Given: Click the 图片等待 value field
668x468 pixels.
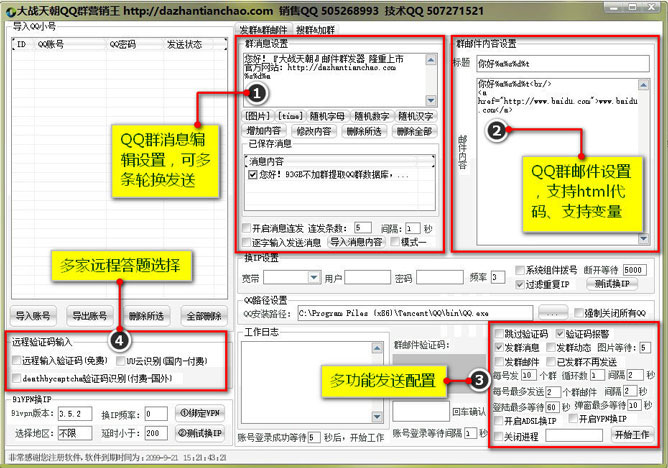Looking at the screenshot, I should pyautogui.click(x=645, y=347).
